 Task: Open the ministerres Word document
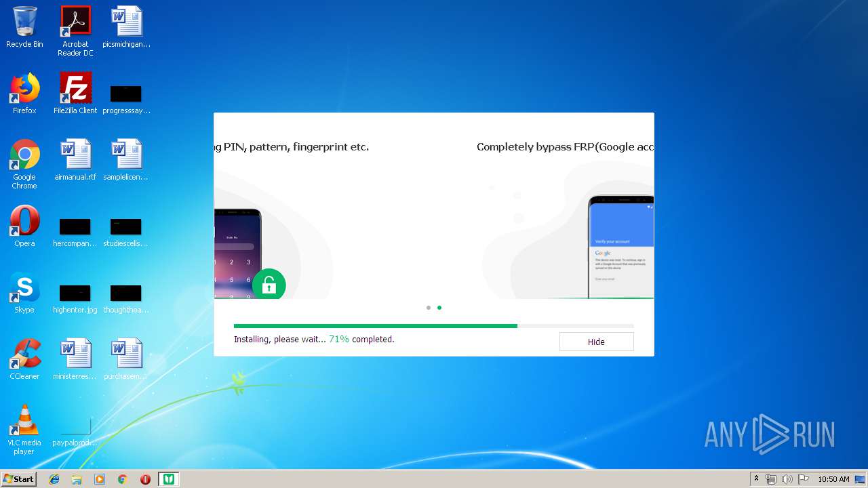point(75,360)
